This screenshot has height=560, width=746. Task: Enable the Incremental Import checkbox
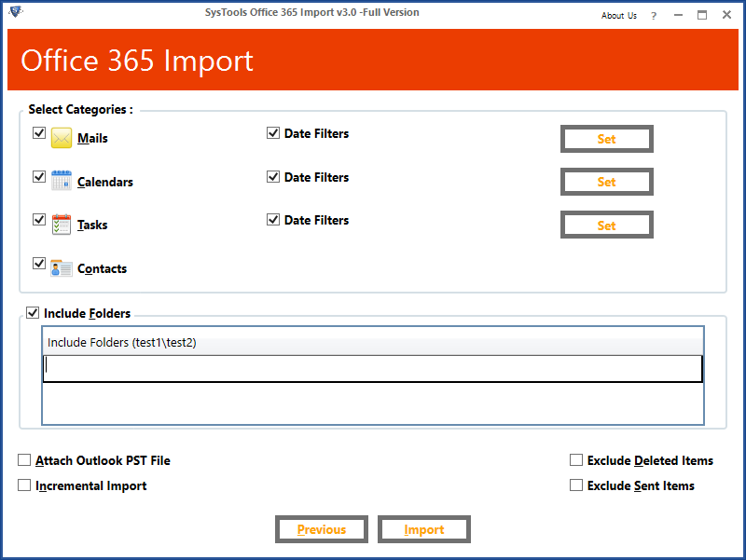[24, 485]
